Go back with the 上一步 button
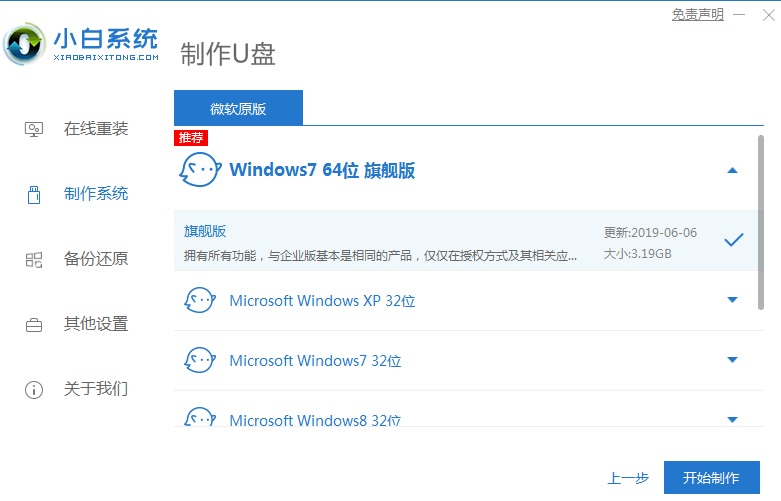This screenshot has height=501, width=781. tap(628, 478)
